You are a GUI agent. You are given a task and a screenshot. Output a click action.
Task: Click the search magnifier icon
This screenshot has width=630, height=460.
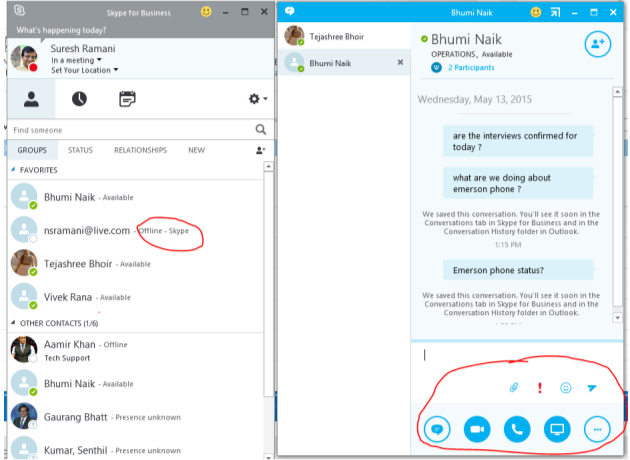(x=261, y=129)
